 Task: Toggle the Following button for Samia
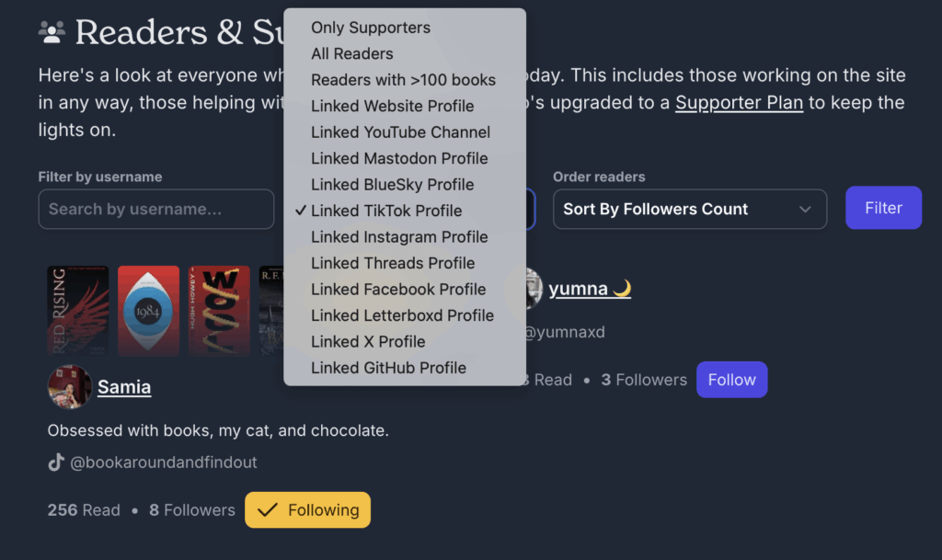307,510
